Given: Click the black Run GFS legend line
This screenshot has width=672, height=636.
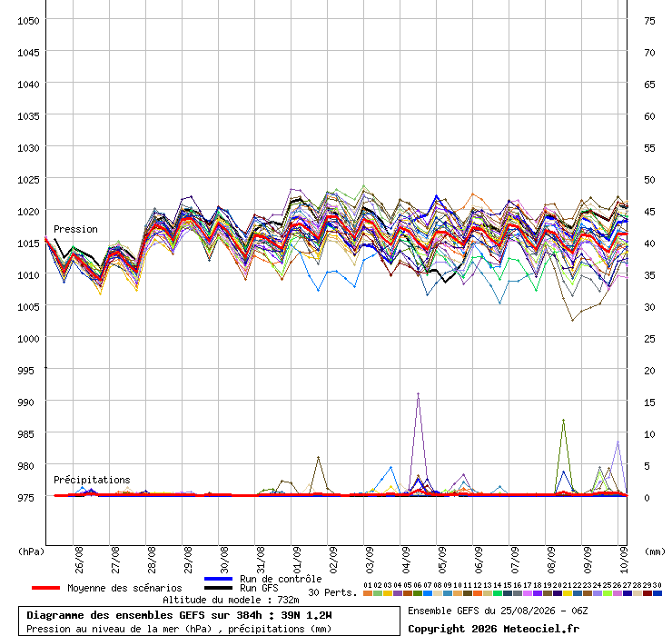Looking at the screenshot, I should point(218,588).
